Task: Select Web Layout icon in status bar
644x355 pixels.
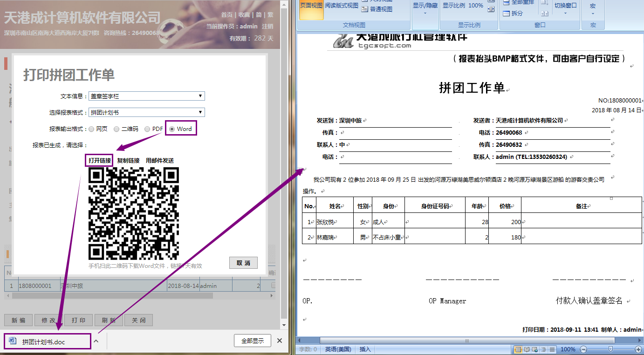Action: (x=535, y=349)
